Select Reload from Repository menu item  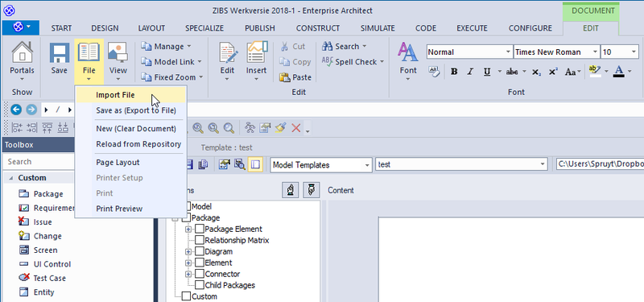tap(130, 144)
